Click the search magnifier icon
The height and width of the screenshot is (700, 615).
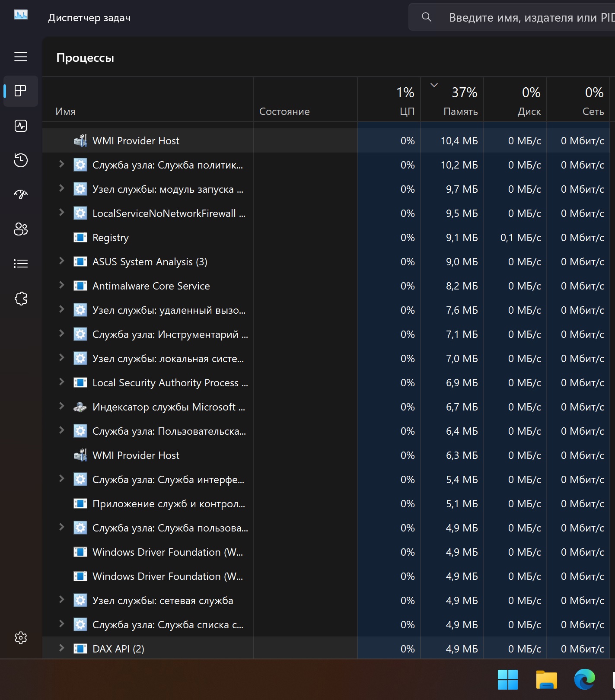[x=427, y=17]
